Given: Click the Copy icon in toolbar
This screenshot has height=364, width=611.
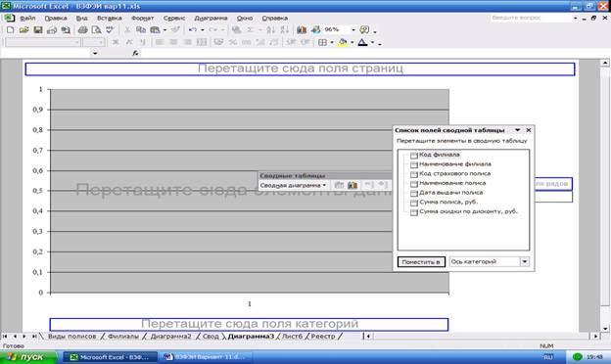Looking at the screenshot, I should tap(141, 29).
